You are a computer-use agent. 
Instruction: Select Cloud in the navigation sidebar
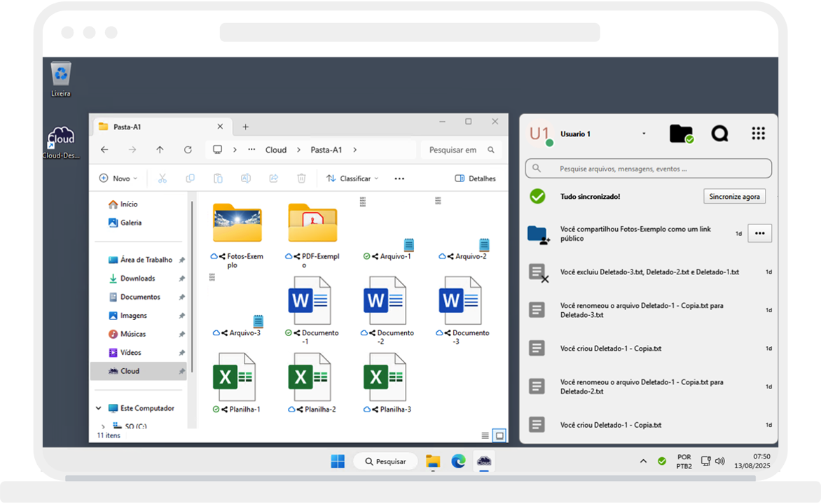[130, 371]
